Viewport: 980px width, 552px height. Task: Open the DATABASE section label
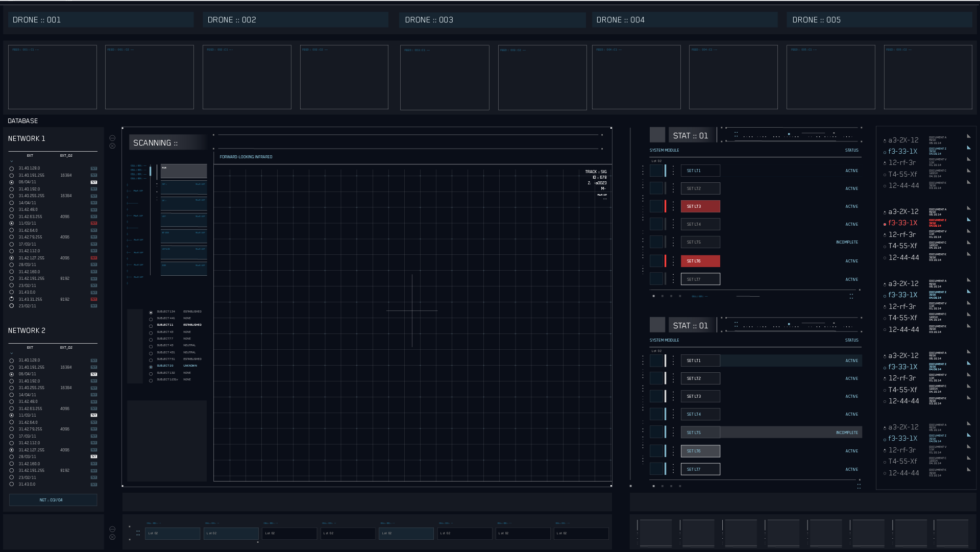tap(23, 121)
